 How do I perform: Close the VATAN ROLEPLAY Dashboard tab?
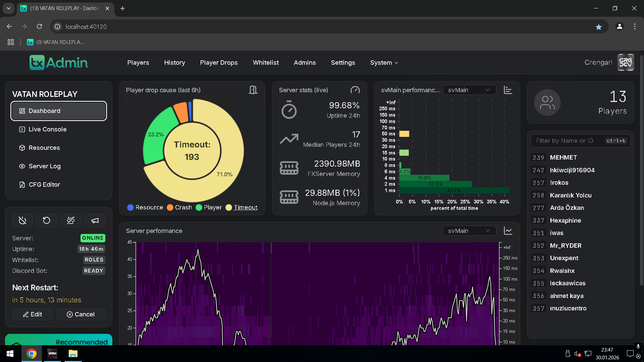coord(107,8)
